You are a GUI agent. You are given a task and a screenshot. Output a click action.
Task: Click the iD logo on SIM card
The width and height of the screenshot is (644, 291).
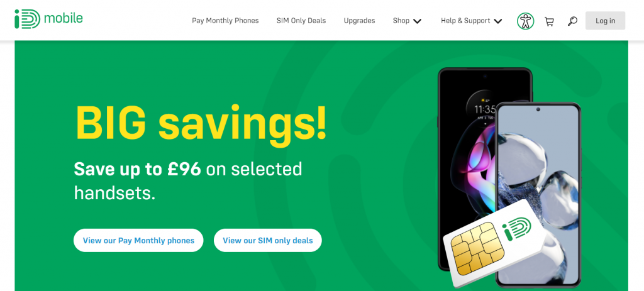pyautogui.click(x=516, y=229)
